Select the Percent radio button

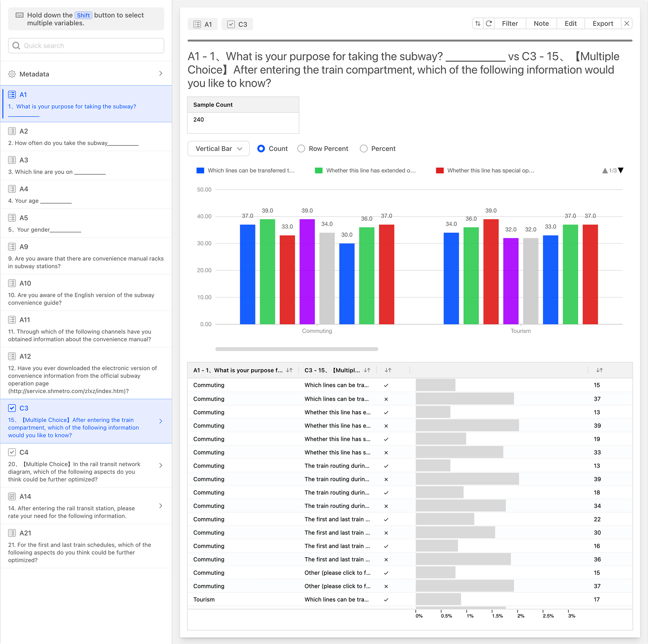[x=363, y=149]
